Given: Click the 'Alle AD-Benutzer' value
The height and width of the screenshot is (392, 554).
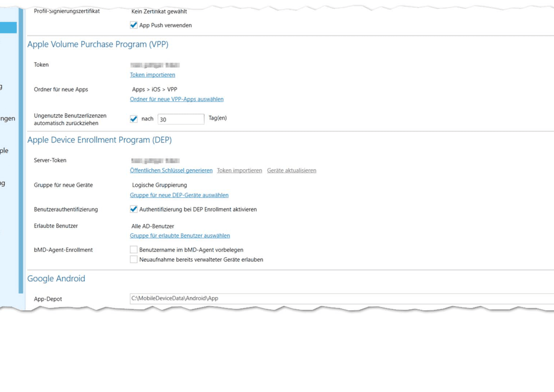Looking at the screenshot, I should (153, 226).
